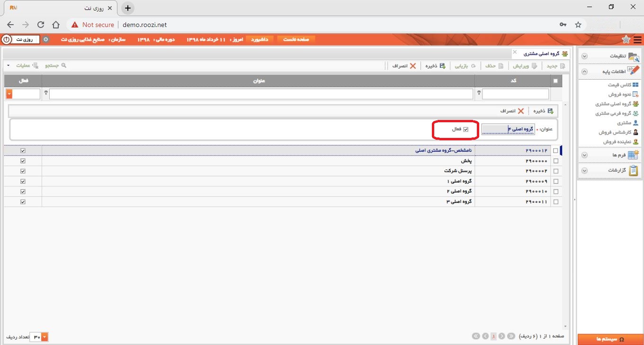Open the فعال column filter dropdown
This screenshot has width=644, height=345.
click(x=9, y=94)
